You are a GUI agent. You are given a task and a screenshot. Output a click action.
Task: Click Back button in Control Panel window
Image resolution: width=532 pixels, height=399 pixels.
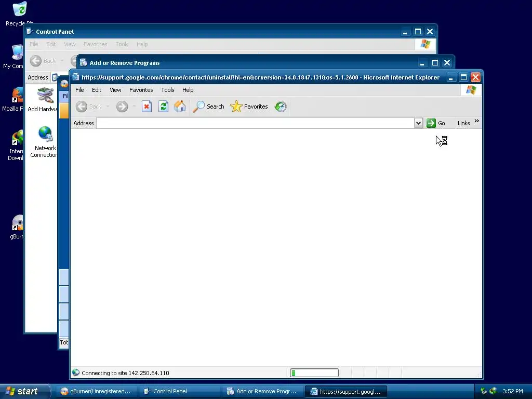[43, 61]
